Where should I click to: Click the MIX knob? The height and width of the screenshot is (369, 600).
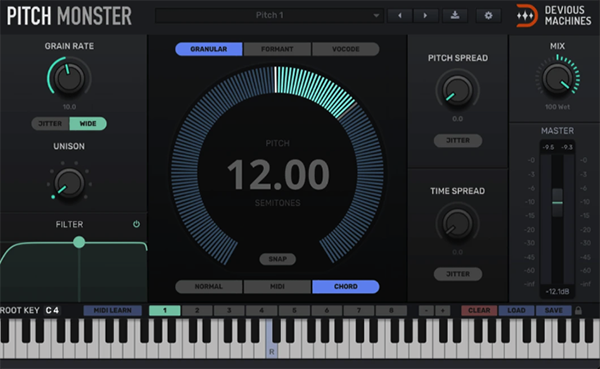pyautogui.click(x=558, y=78)
